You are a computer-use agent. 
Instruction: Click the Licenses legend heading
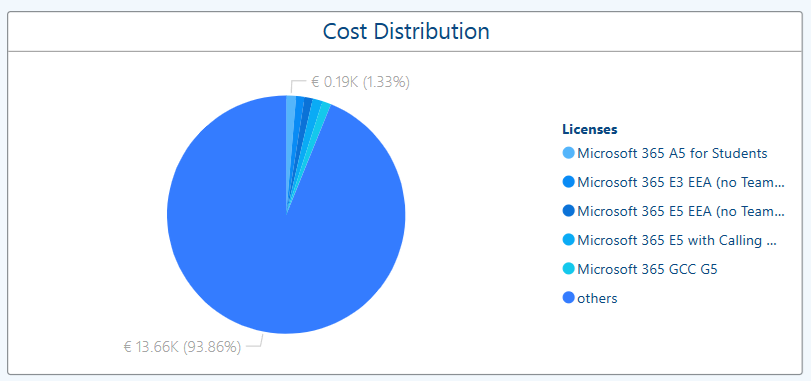click(590, 129)
